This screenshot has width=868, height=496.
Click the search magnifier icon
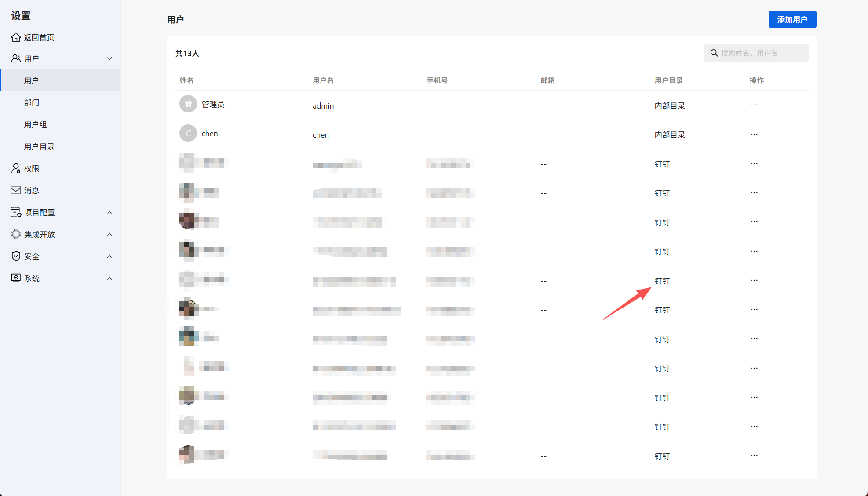point(714,53)
